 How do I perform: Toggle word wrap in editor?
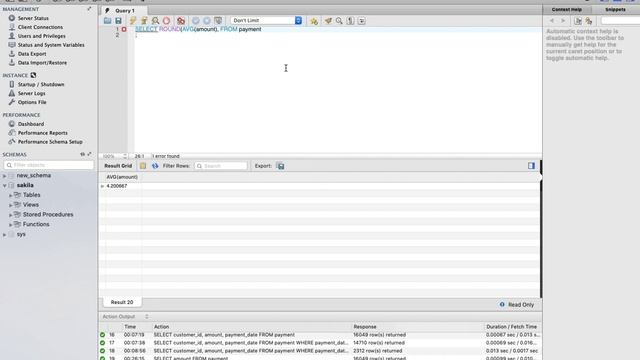362,20
